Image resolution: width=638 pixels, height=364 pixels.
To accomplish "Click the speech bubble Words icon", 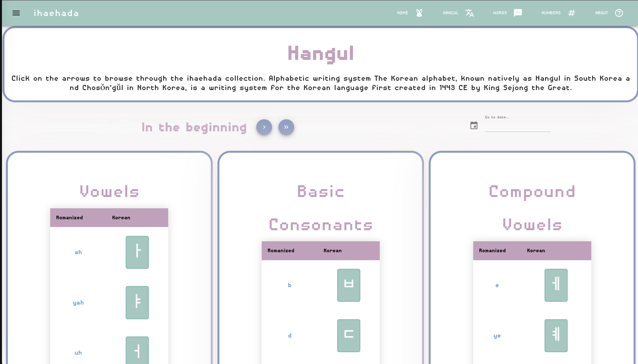I will click(518, 13).
